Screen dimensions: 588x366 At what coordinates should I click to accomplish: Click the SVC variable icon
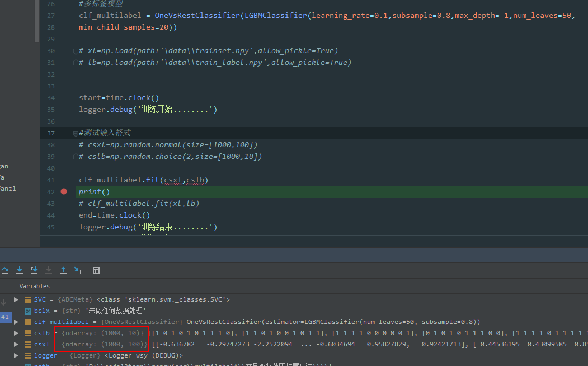[x=28, y=299]
